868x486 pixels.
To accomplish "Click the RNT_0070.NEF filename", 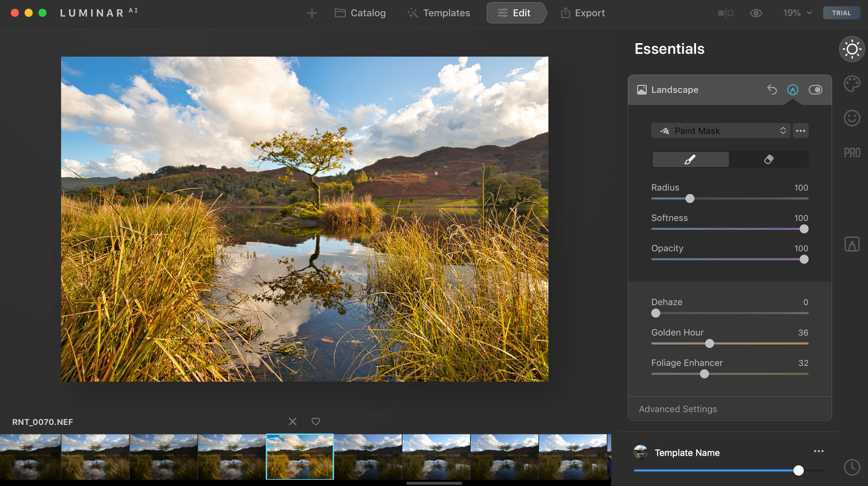I will tap(42, 422).
